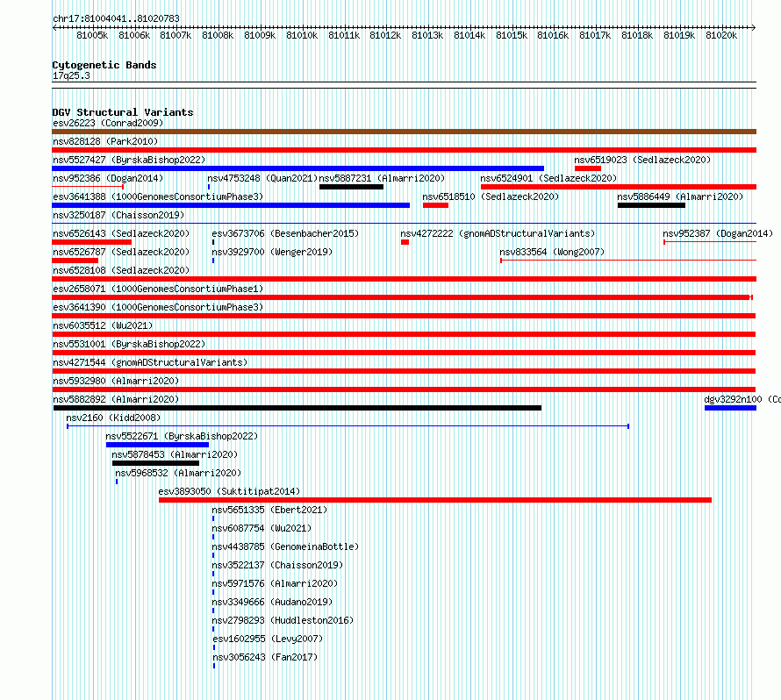Click the nsv5886449 (Almarri2020) black bar
Viewport: 781px width, 700px height.
pyautogui.click(x=651, y=205)
